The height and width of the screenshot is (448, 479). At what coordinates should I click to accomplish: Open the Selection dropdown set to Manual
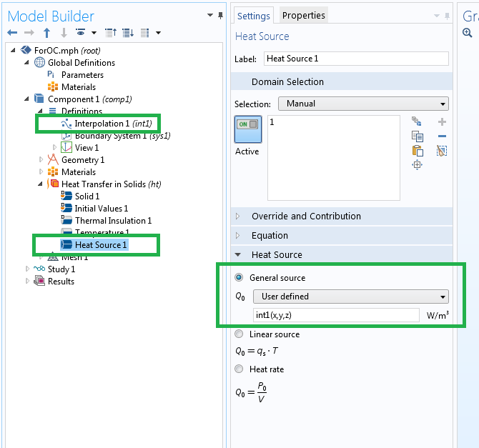(363, 104)
